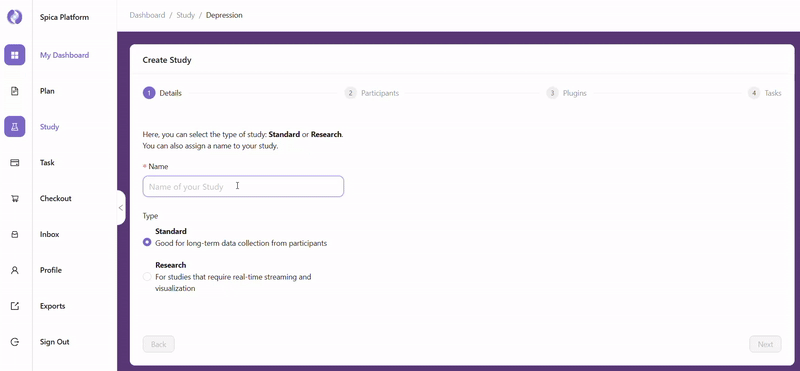
Task: Click Study breadcrumb link
Action: (186, 15)
